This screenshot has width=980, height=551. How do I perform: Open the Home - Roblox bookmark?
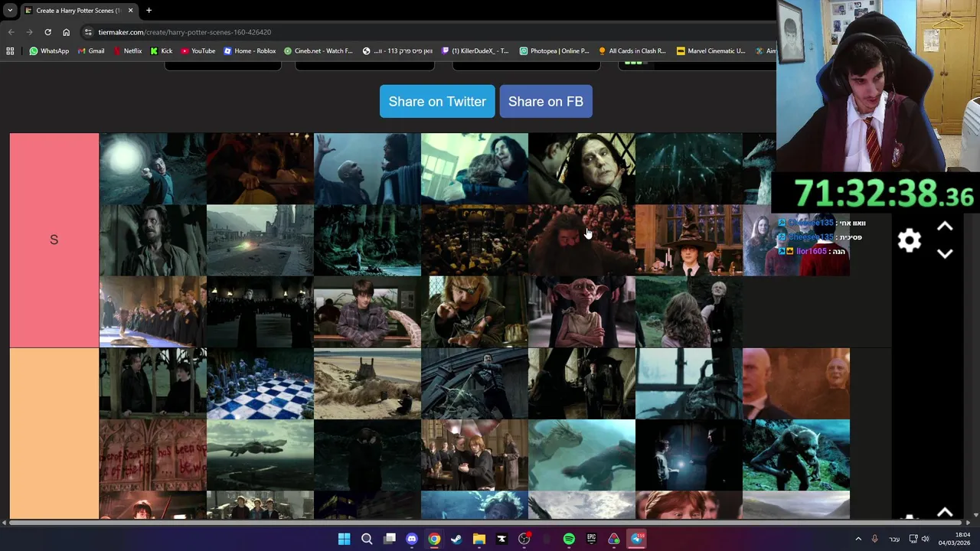point(250,51)
